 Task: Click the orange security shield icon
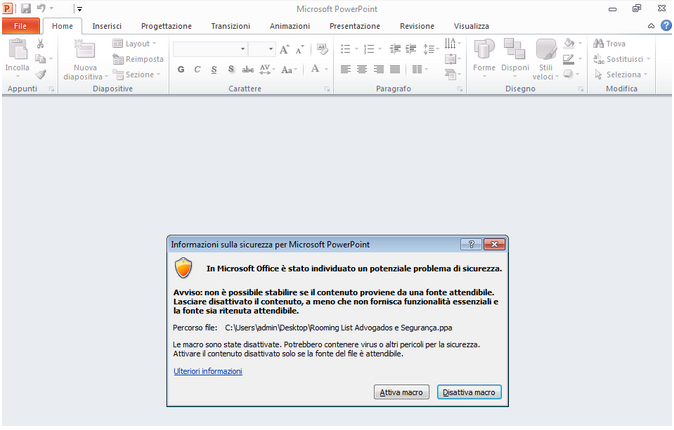[x=184, y=268]
